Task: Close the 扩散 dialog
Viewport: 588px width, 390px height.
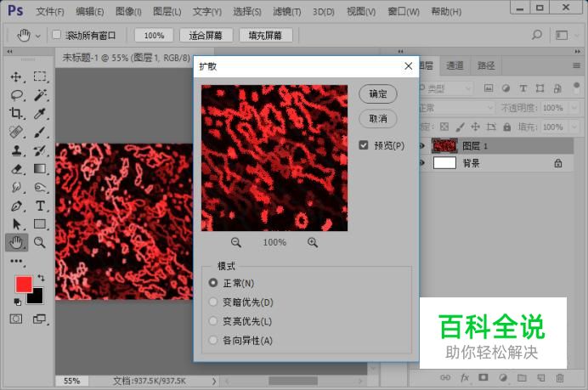Action: tap(409, 66)
